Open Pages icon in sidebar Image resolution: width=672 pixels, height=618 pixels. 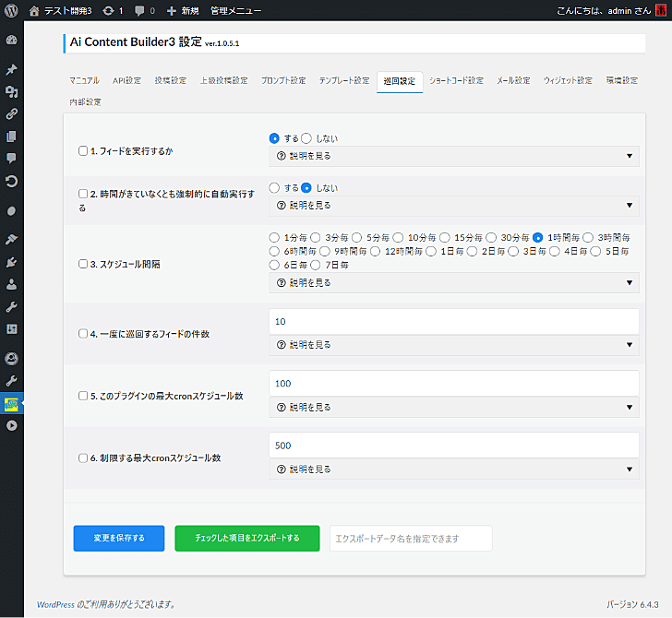pyautogui.click(x=12, y=137)
